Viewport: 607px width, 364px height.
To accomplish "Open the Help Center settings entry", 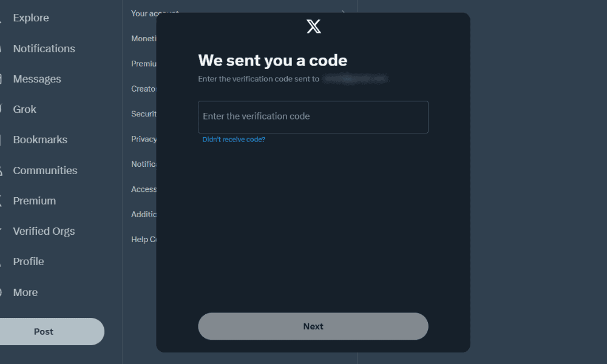I will click(144, 239).
